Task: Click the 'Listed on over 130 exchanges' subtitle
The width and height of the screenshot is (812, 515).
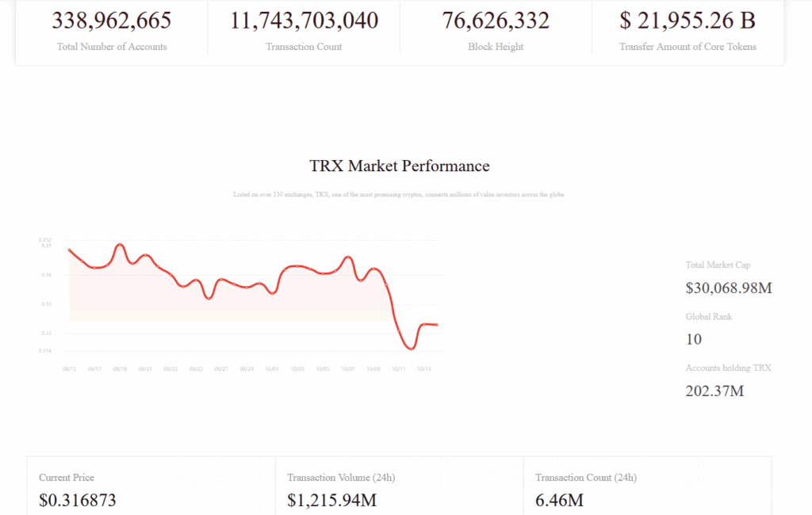Action: 400,194
